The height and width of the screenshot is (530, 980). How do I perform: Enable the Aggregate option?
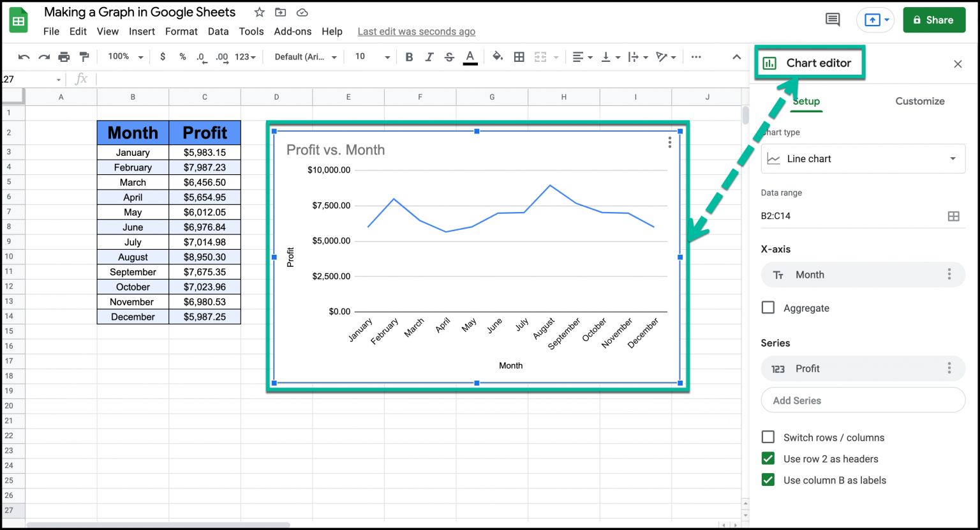[x=768, y=307]
